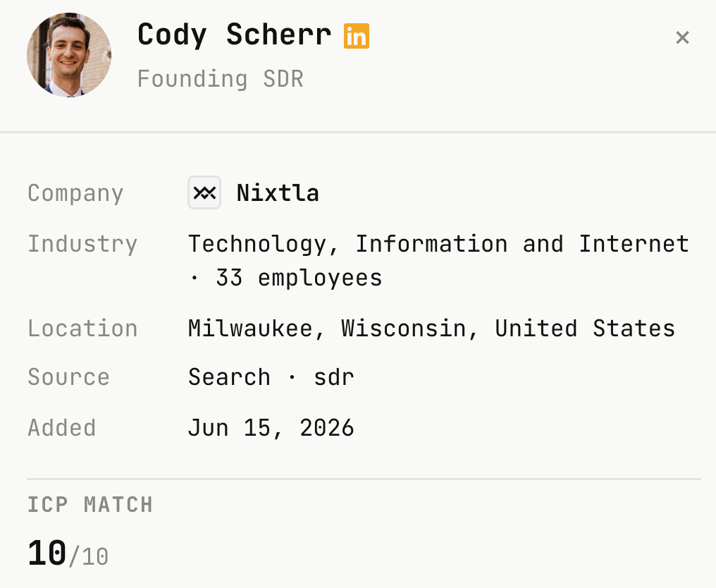Click the Search · sdr source value
Image resolution: width=716 pixels, height=588 pixels.
271,377
